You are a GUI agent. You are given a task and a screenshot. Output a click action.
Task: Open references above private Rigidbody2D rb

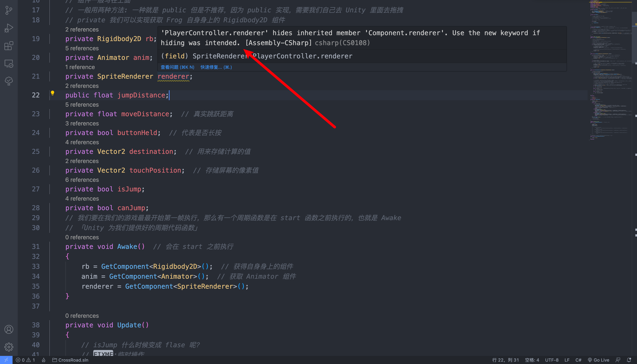tap(82, 29)
